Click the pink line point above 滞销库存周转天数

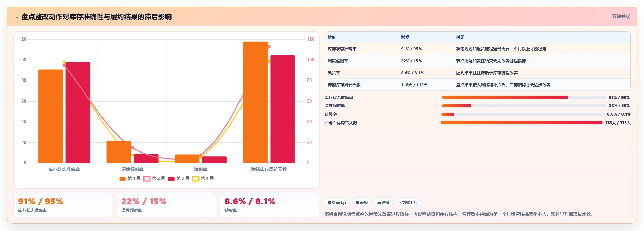pyautogui.click(x=269, y=47)
